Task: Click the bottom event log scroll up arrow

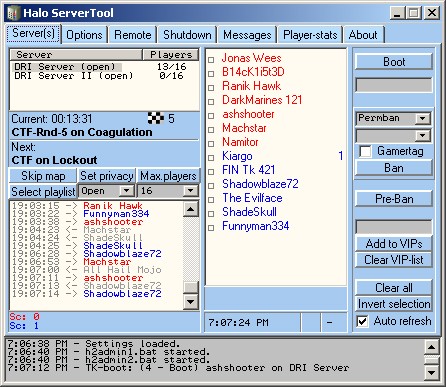Action: [431, 347]
